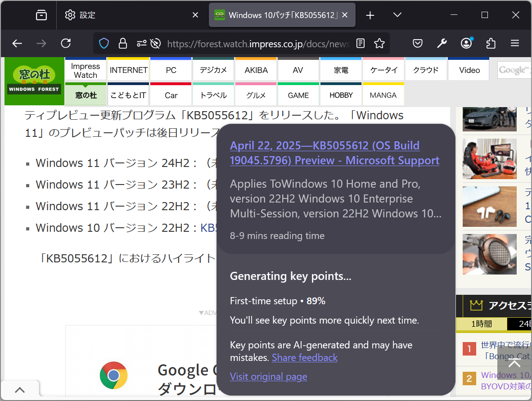Open the Firefox account profile icon
Screen dimensions: 532x401
click(x=466, y=43)
